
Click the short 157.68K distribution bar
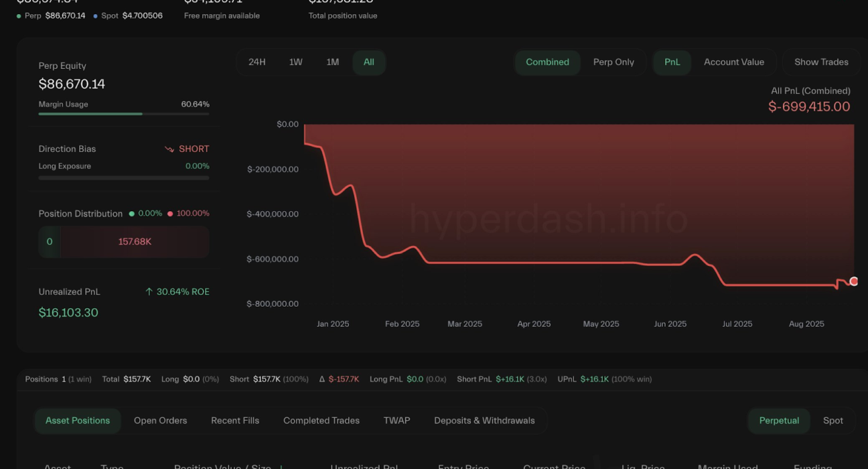[135, 242]
